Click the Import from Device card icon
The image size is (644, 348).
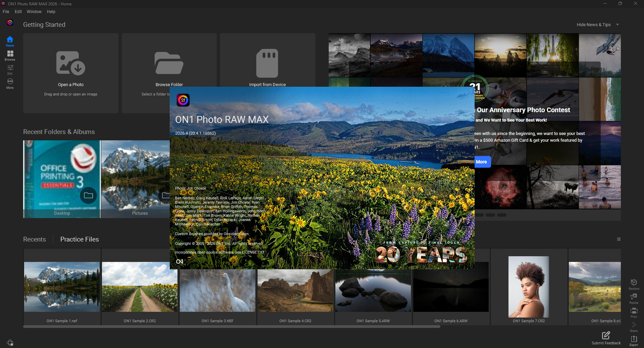[x=267, y=63]
